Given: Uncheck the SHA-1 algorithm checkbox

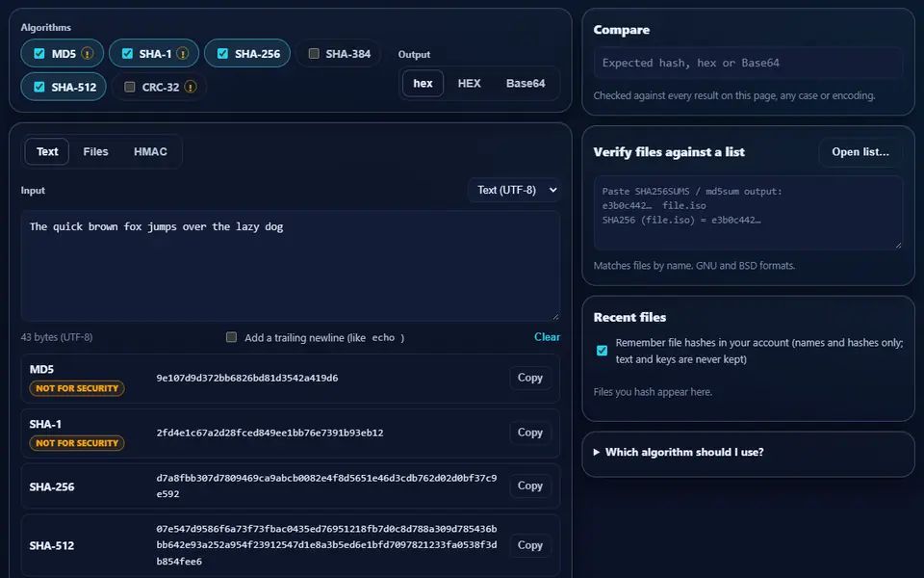Looking at the screenshot, I should click(x=127, y=54).
